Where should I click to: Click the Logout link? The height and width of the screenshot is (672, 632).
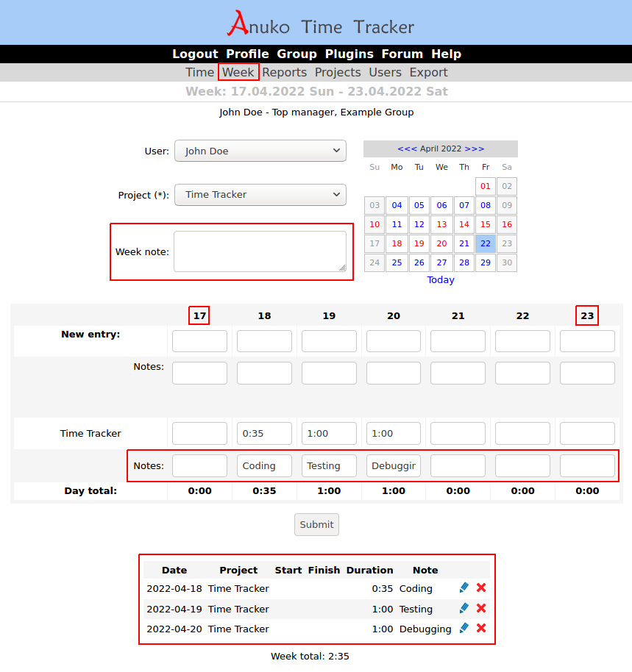coord(195,54)
